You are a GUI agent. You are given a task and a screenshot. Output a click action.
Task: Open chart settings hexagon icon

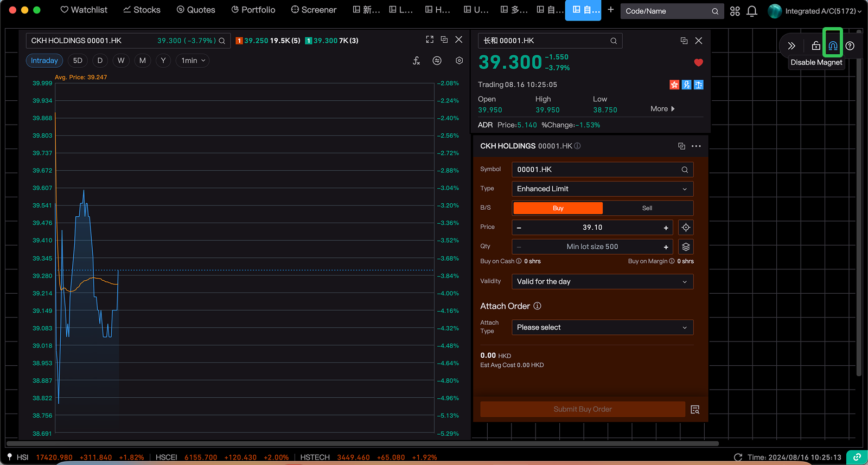459,61
